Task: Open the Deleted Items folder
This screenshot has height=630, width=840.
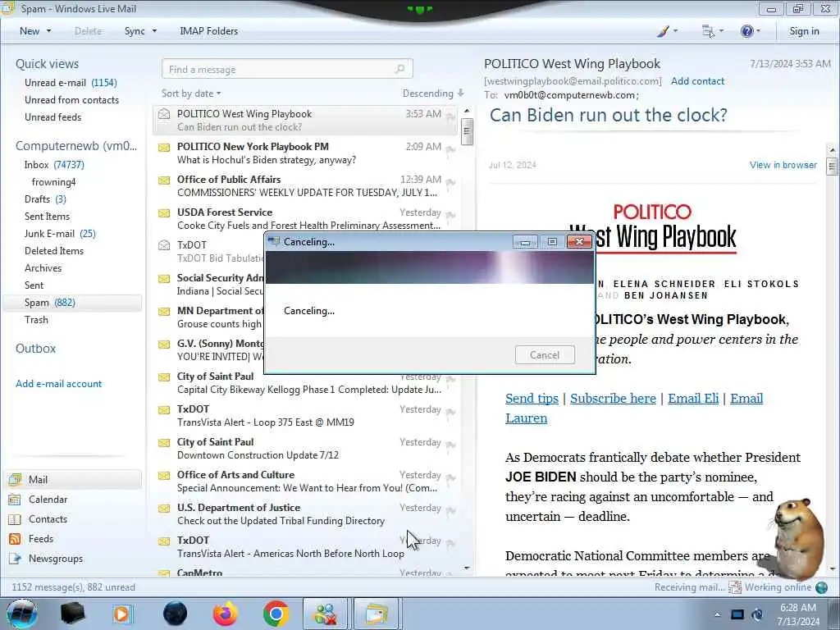Action: [x=54, y=250]
